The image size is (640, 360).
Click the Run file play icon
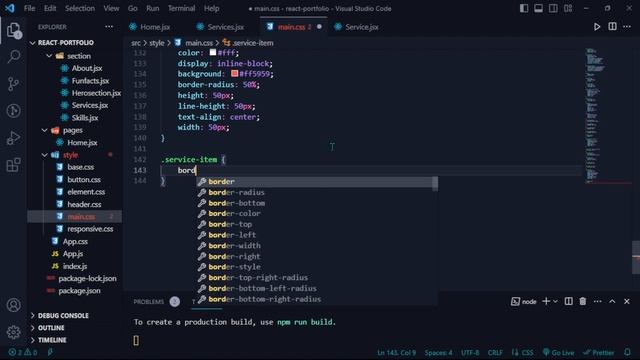[x=597, y=27]
